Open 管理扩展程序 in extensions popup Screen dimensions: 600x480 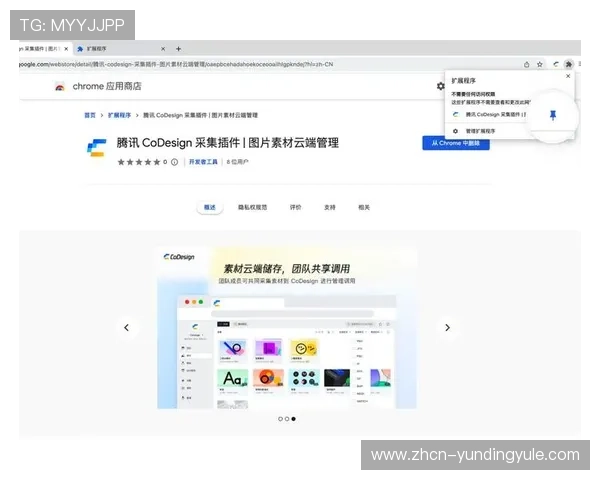480,131
